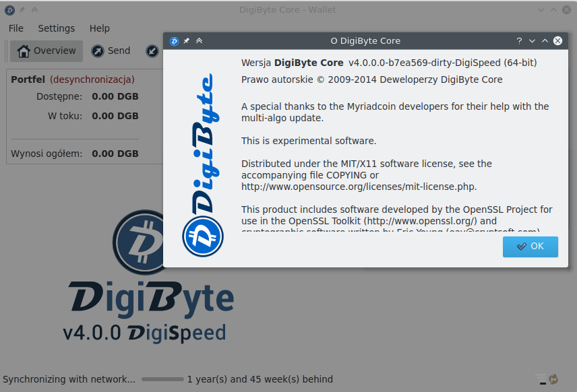Click OK in the About DigiByte Core dialog
Viewport: 577px width, 392px height.
click(x=530, y=247)
